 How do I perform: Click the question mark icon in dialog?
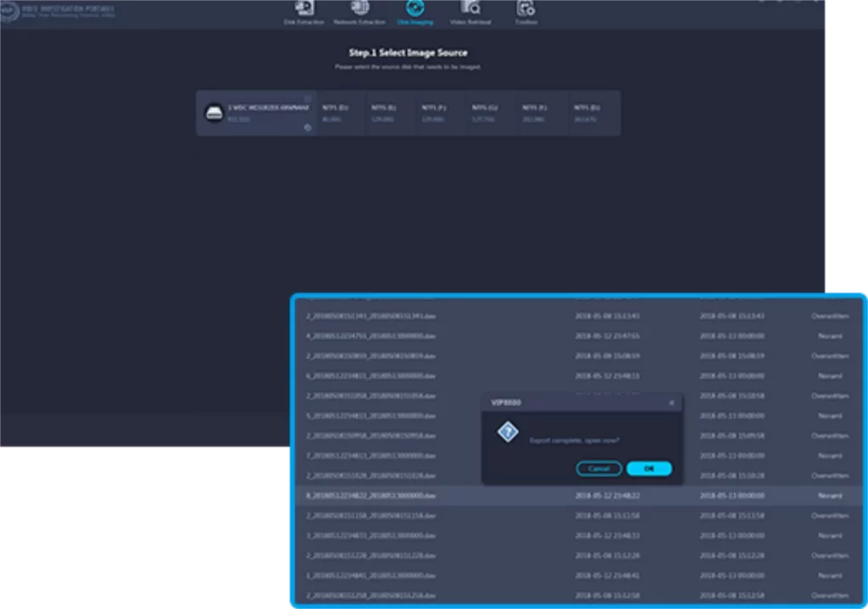[x=507, y=433]
